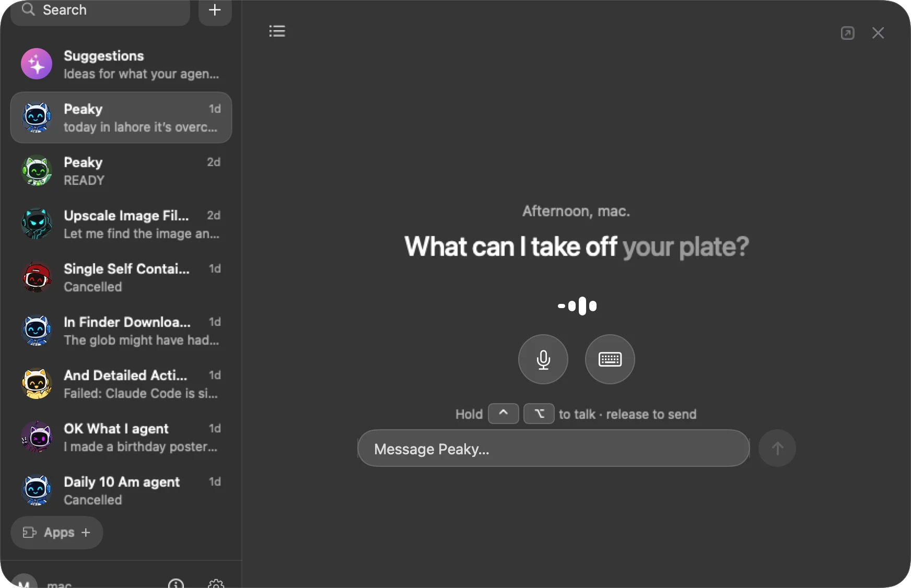Open the Upscale Image Fil... conversation

pyautogui.click(x=121, y=224)
